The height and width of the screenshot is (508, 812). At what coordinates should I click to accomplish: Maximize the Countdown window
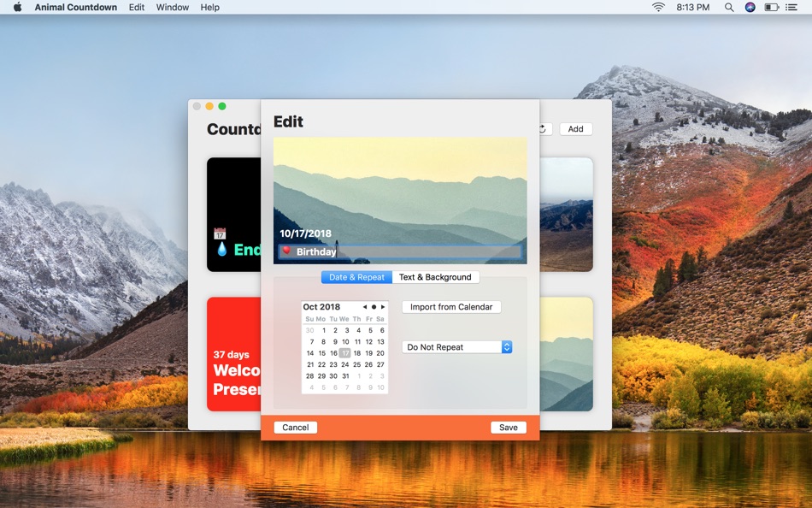pos(222,106)
